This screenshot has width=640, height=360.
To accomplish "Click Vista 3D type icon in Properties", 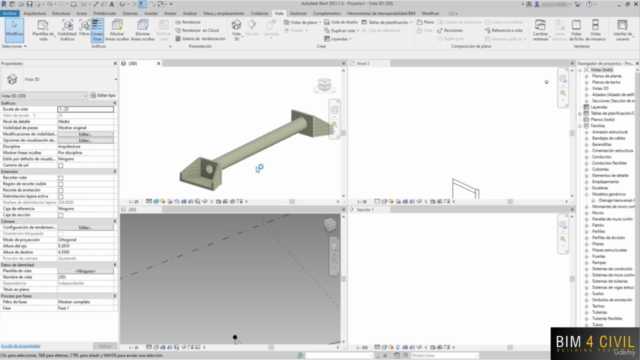I will click(12, 79).
